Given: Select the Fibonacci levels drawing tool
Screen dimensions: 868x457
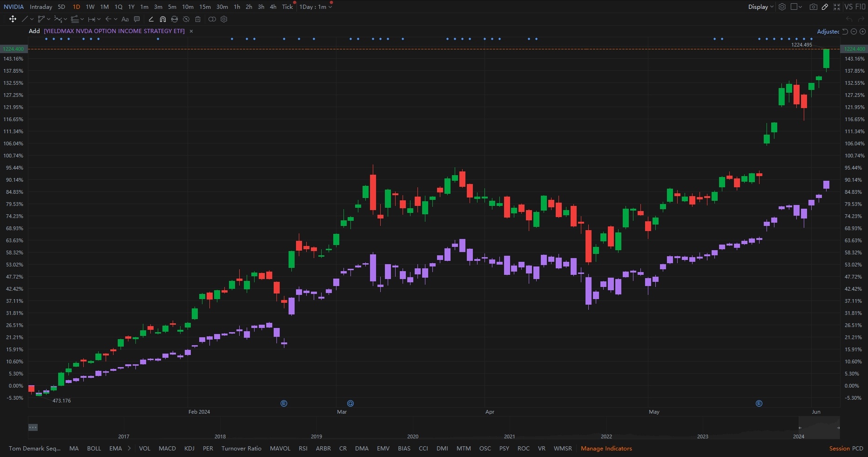Looking at the screenshot, I should [x=74, y=19].
